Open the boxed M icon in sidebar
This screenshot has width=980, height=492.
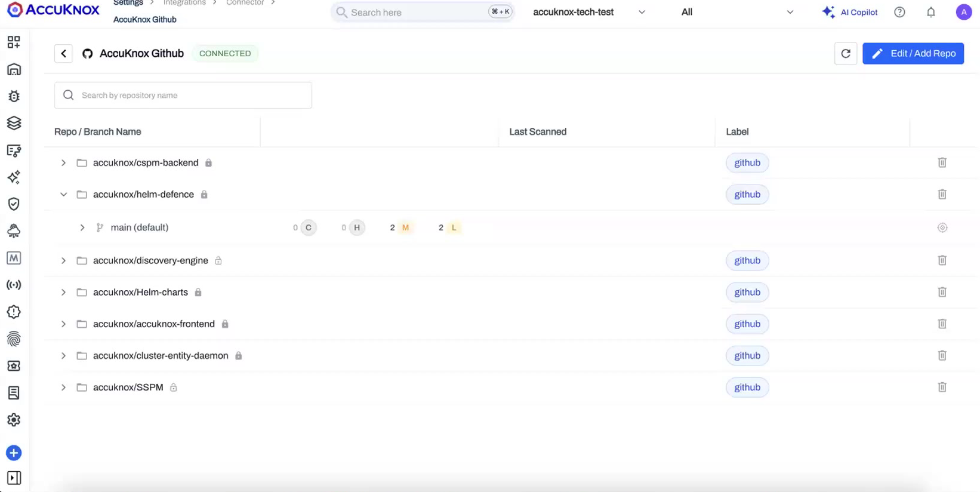pos(14,258)
